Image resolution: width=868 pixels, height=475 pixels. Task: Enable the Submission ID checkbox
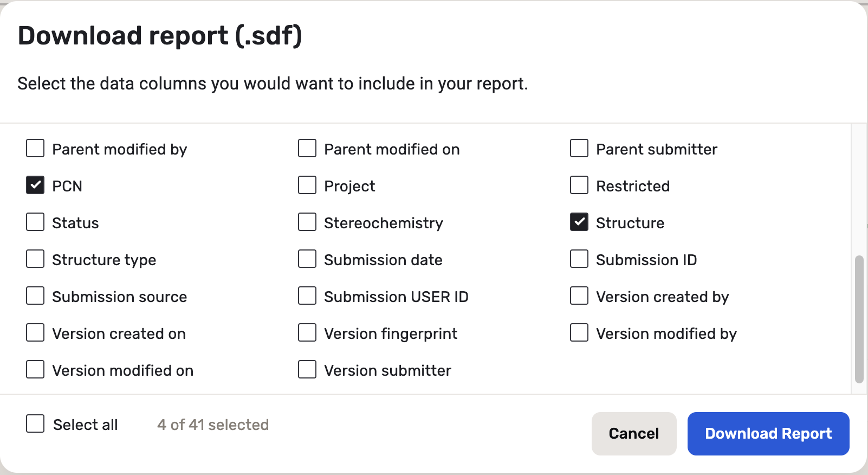[x=579, y=259]
